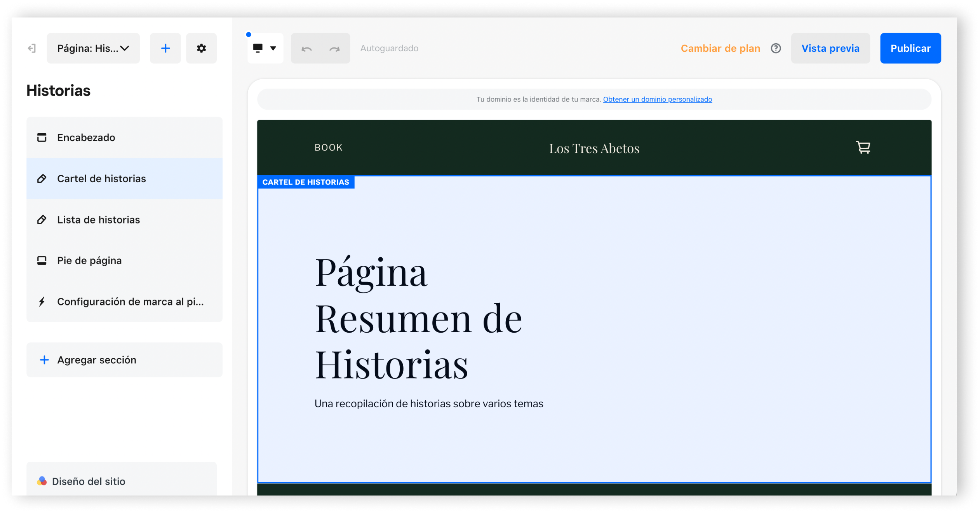The width and height of the screenshot is (980, 513).
Task: Click the exit editor arrow icon
Action: (x=32, y=48)
